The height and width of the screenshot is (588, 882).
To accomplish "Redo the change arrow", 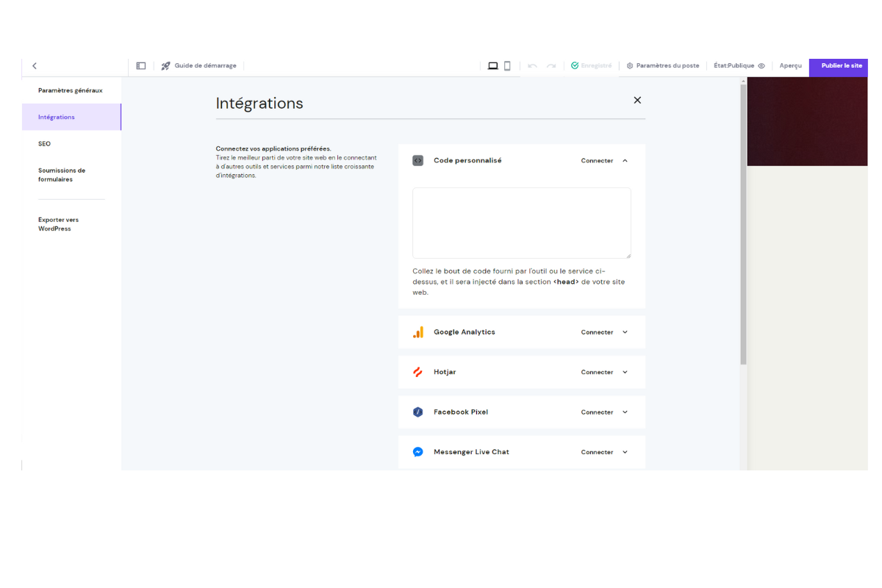I will coord(551,66).
